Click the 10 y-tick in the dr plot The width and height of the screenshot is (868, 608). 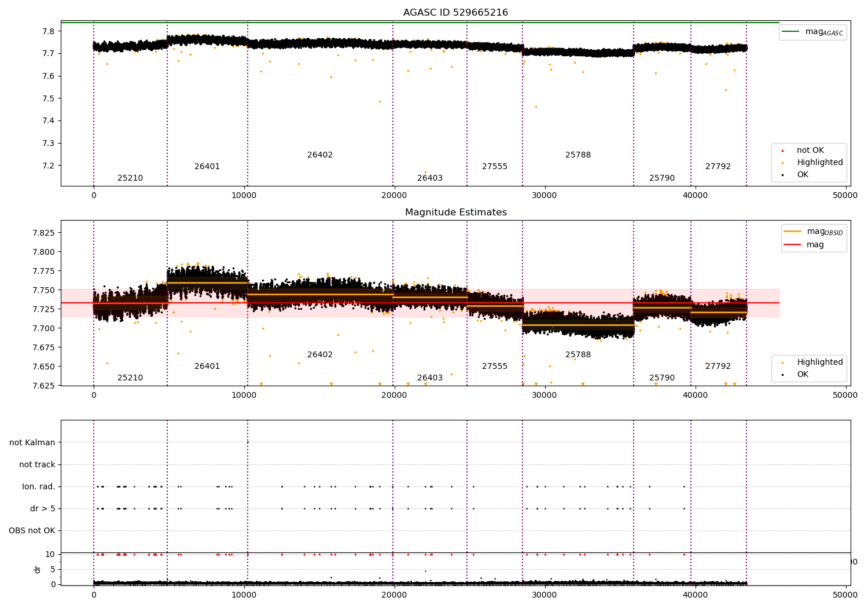[50, 555]
